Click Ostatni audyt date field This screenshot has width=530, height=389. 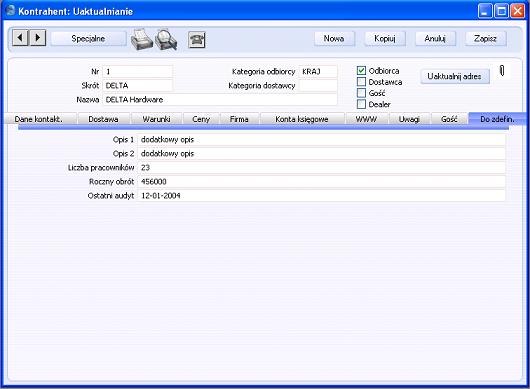(x=321, y=196)
